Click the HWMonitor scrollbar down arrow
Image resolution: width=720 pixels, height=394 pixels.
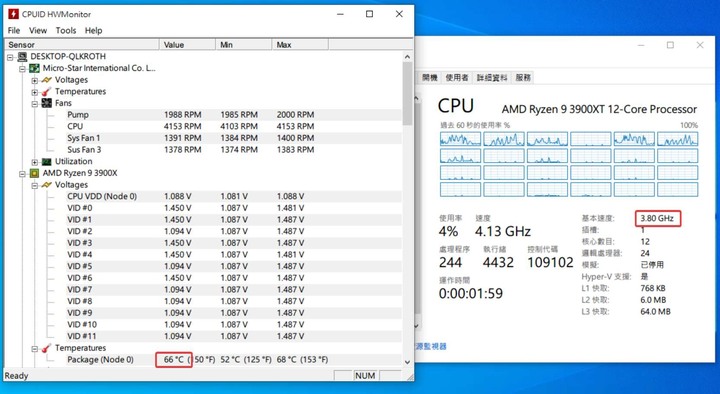(407, 362)
